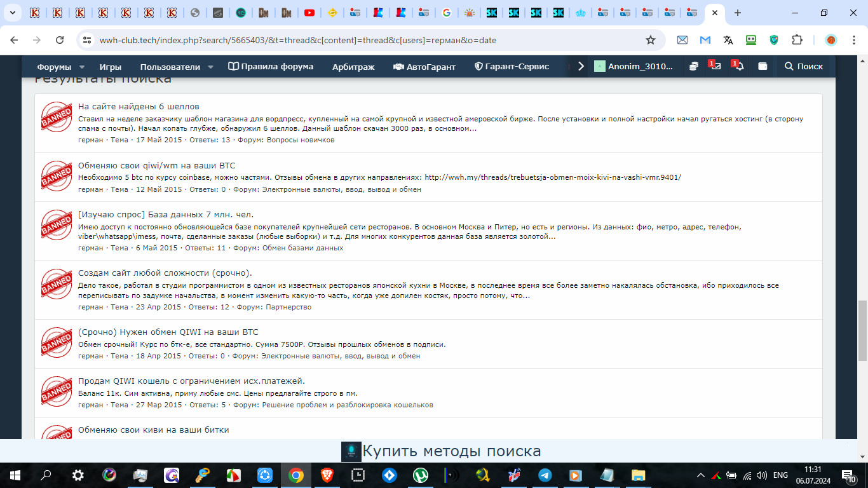This screenshot has height=488, width=868.
Task: Switch to the YouTube tab
Action: [x=309, y=13]
